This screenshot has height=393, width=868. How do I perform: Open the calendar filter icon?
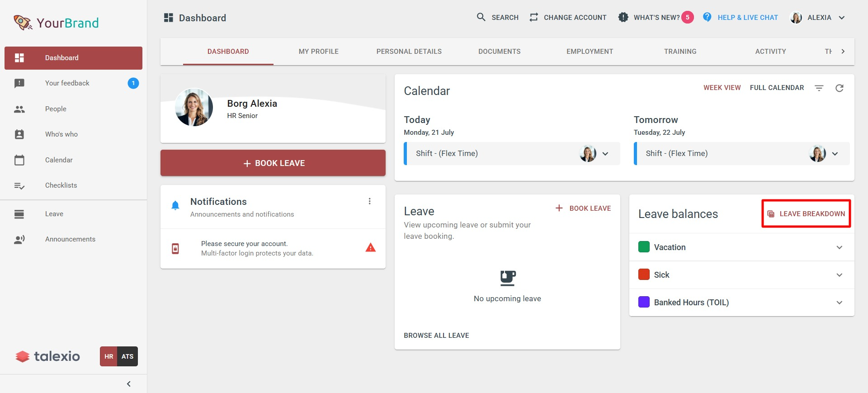click(819, 88)
